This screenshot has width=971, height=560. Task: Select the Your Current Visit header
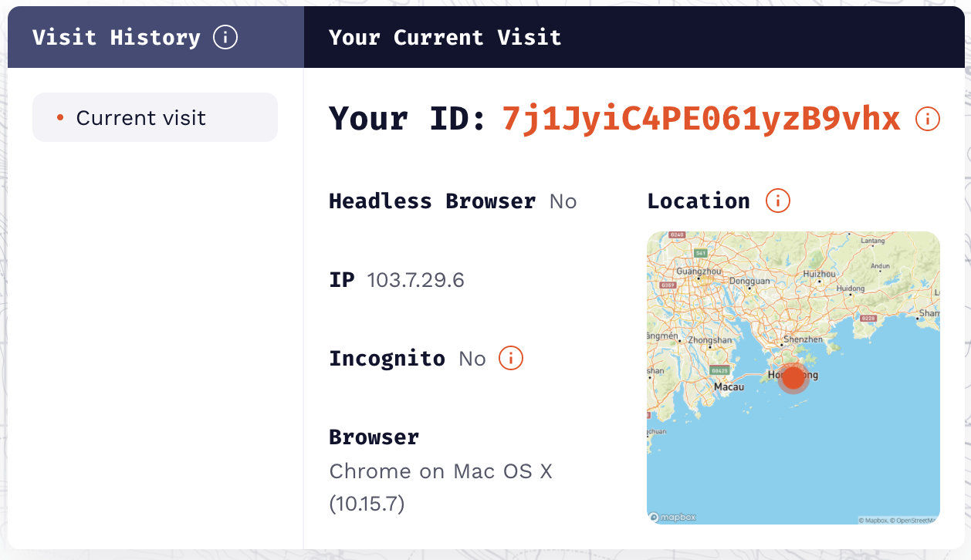pos(445,37)
